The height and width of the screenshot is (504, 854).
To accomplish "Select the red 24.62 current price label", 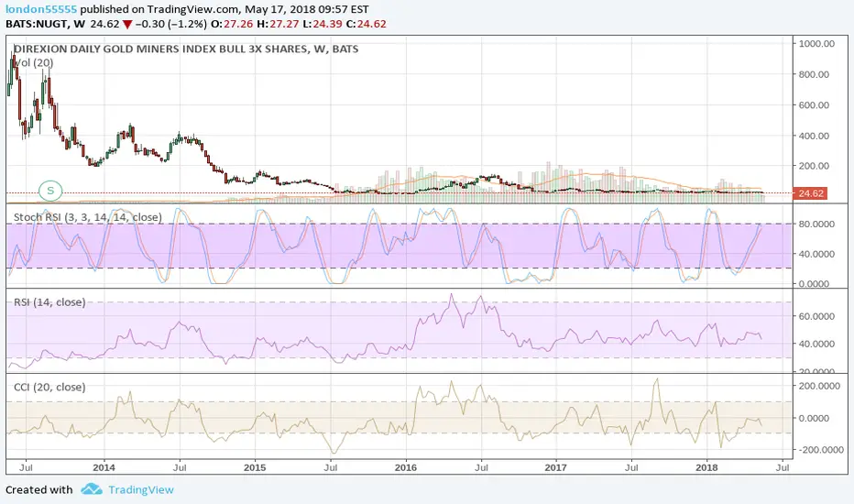I will (810, 193).
